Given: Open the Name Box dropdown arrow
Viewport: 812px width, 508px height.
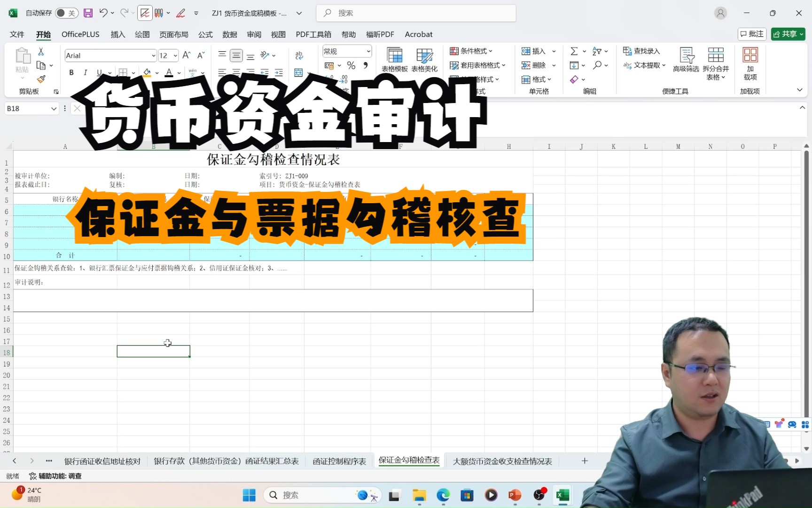Looking at the screenshot, I should click(x=54, y=109).
